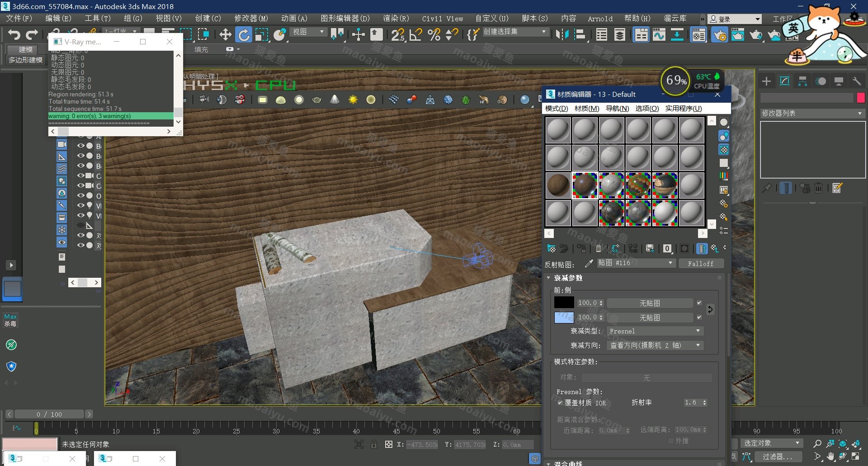Open the 修改器列表 modifier list dropdown

pyautogui.click(x=812, y=113)
